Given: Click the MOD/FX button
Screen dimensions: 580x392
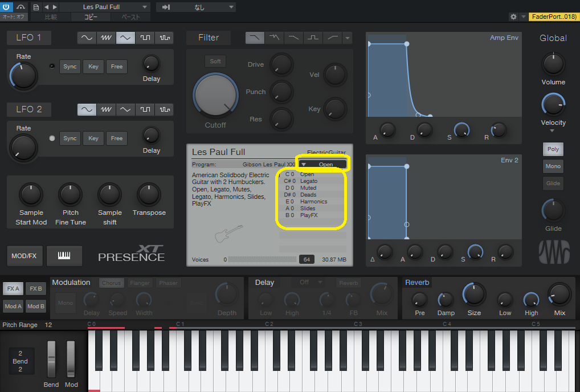Looking at the screenshot, I should click(24, 255).
